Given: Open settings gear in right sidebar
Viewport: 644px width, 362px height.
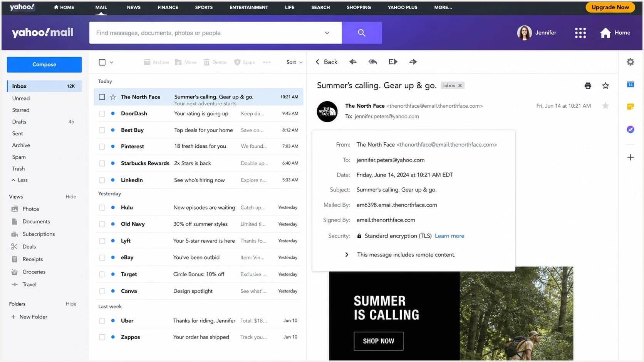Looking at the screenshot, I should 630,62.
